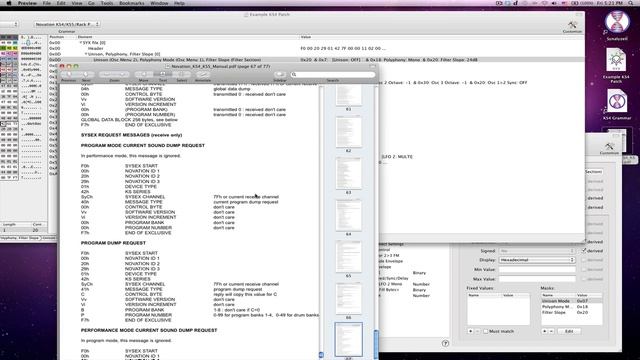Viewport: 640px width, 360px height.
Task: Open Example KS4 Patch desktop file
Action: (x=616, y=60)
